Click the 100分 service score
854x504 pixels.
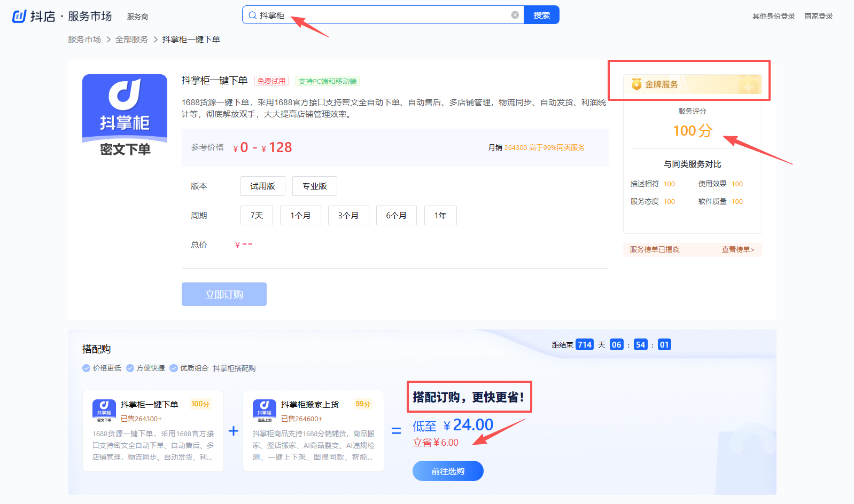pos(693,131)
